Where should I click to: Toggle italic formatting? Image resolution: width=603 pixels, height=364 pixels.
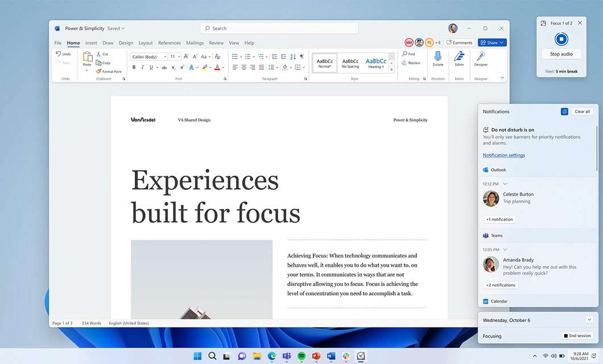pos(143,67)
